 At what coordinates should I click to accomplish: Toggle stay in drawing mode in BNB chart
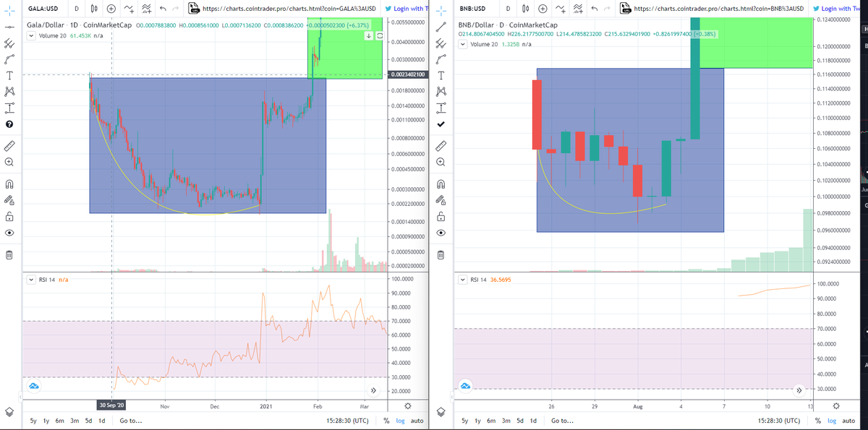pos(440,199)
